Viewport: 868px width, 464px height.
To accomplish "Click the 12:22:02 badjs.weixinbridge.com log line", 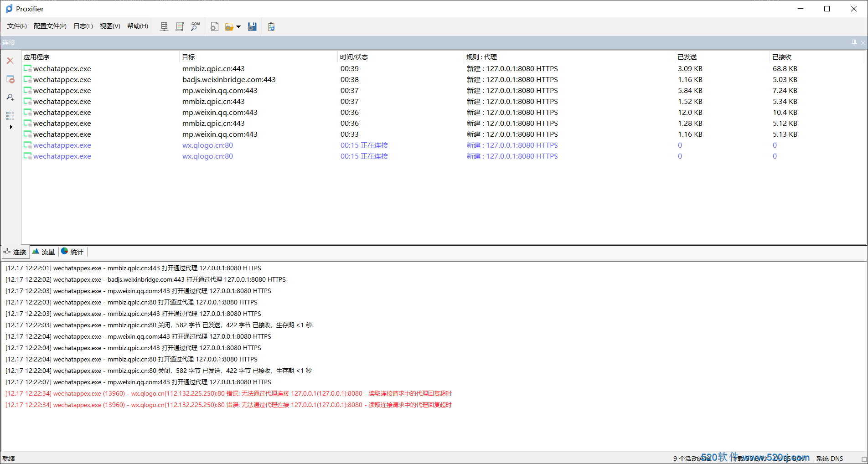I will (145, 279).
